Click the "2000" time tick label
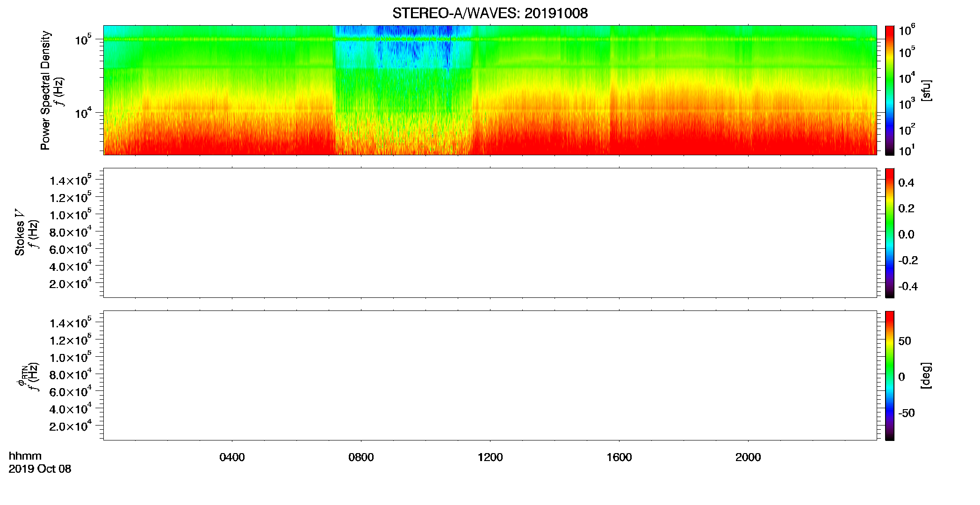 (748, 457)
